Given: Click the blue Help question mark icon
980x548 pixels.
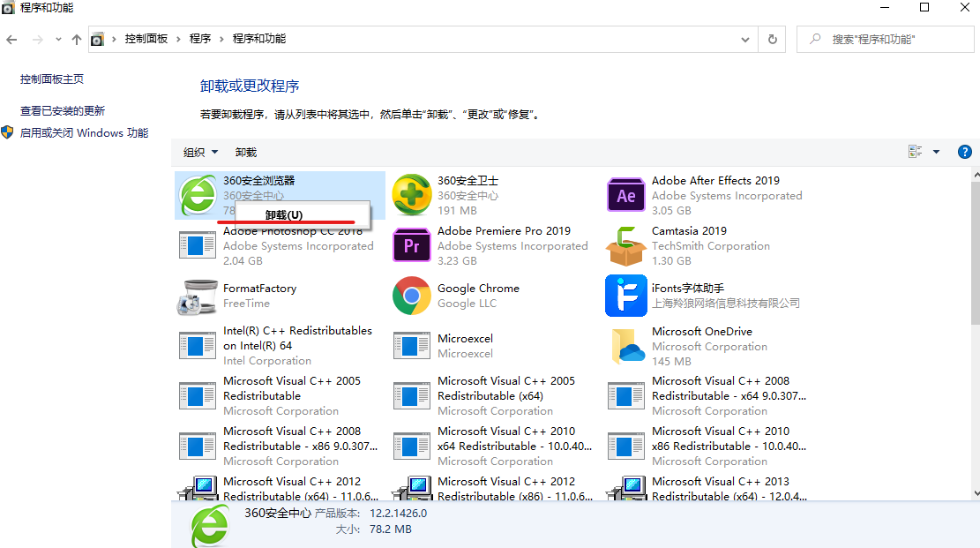Looking at the screenshot, I should 964,151.
